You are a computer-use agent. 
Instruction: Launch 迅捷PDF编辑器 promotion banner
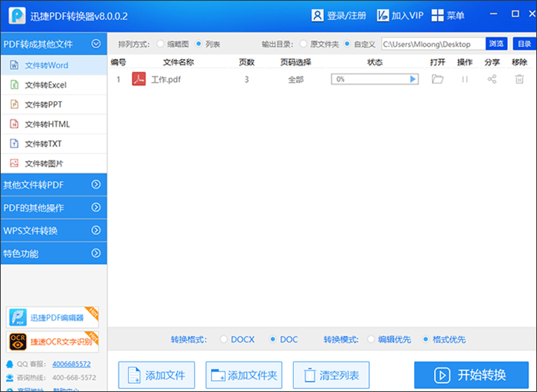(x=52, y=317)
